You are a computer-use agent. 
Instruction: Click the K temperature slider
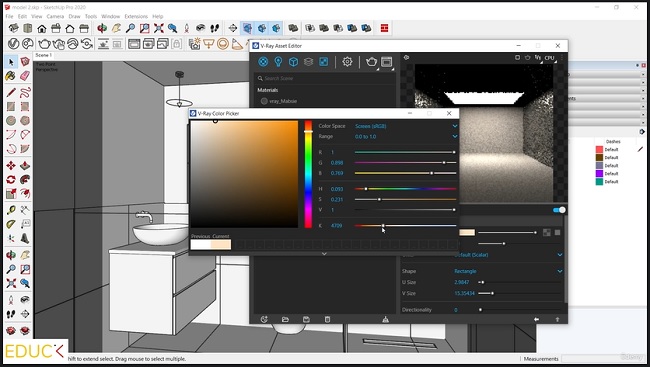pos(405,226)
